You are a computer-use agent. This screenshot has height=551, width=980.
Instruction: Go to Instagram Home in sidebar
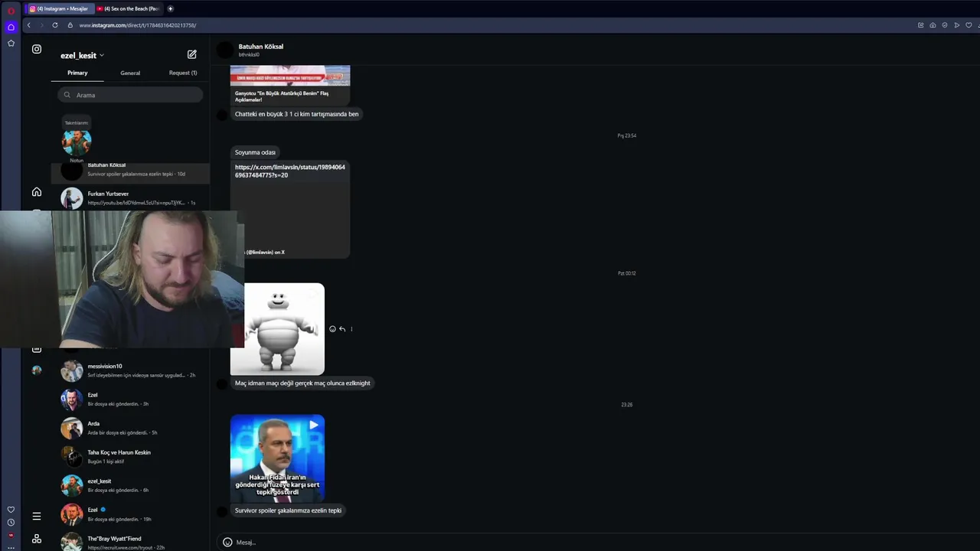[37, 192]
